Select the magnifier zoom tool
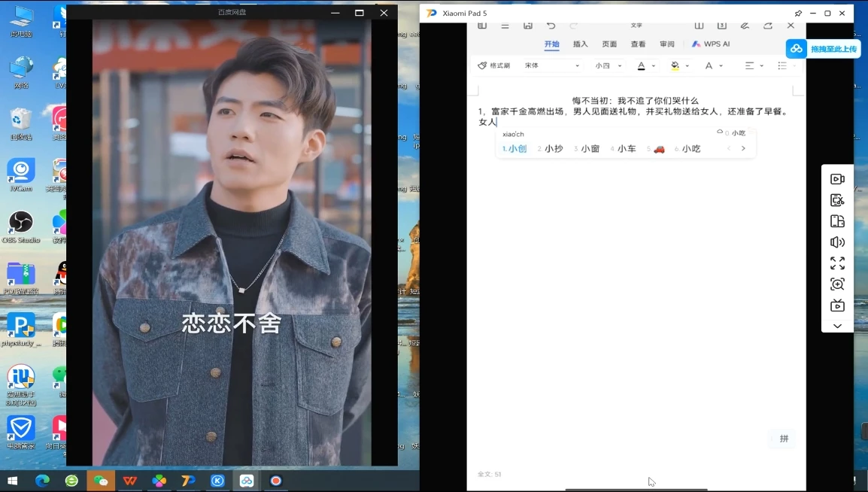The image size is (868, 492). (837, 284)
